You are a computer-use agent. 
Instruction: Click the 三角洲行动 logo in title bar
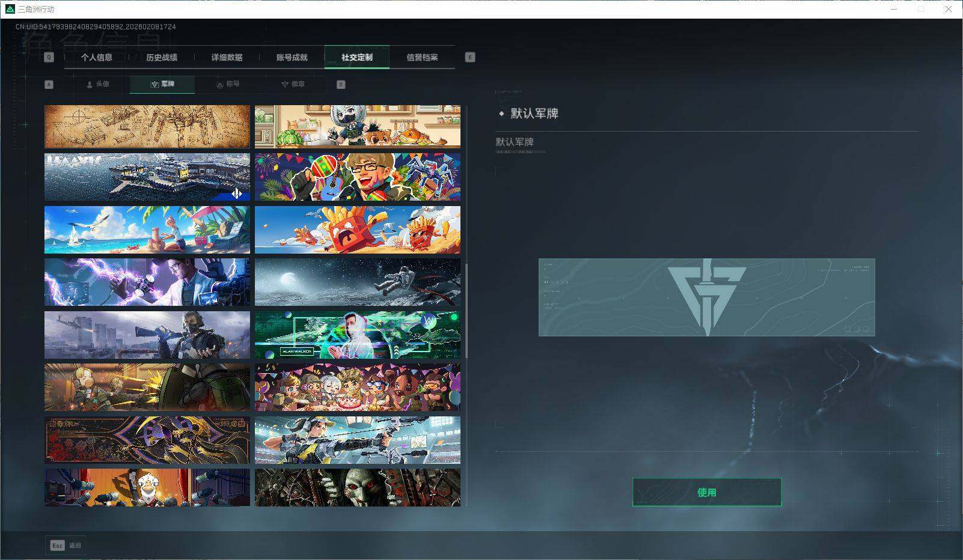click(10, 9)
